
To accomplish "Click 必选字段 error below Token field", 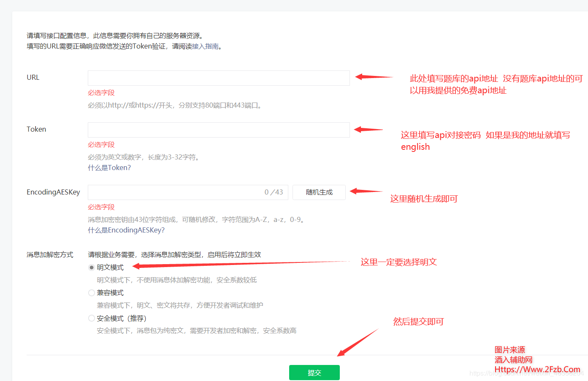I will 101,145.
